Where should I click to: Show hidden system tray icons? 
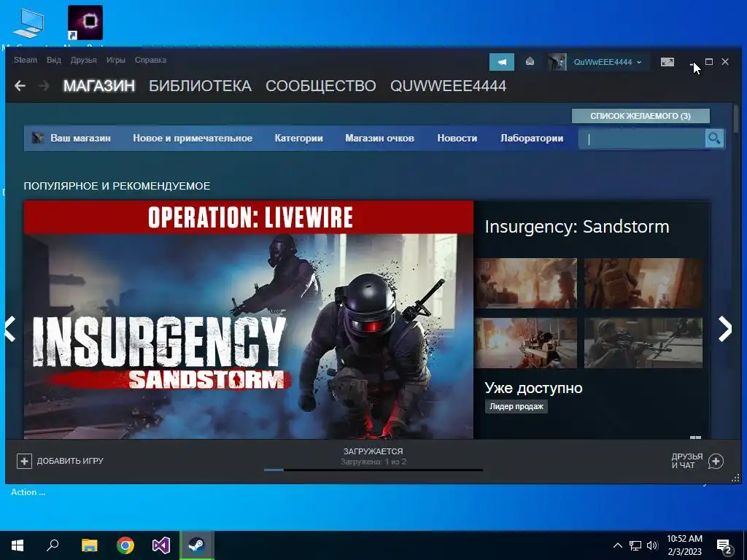point(617,545)
